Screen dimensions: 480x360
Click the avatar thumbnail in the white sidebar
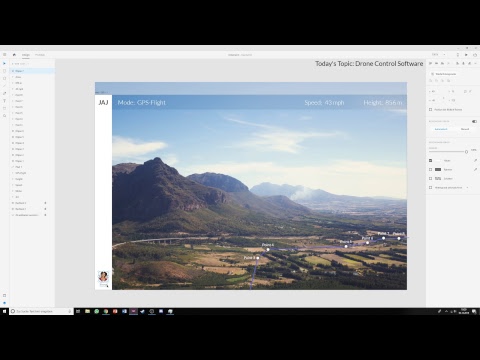coord(103,276)
